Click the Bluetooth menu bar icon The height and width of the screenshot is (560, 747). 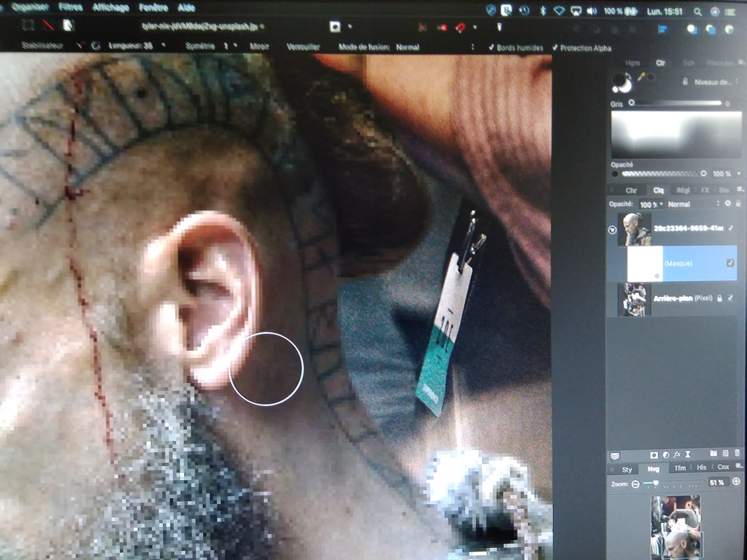pyautogui.click(x=543, y=10)
